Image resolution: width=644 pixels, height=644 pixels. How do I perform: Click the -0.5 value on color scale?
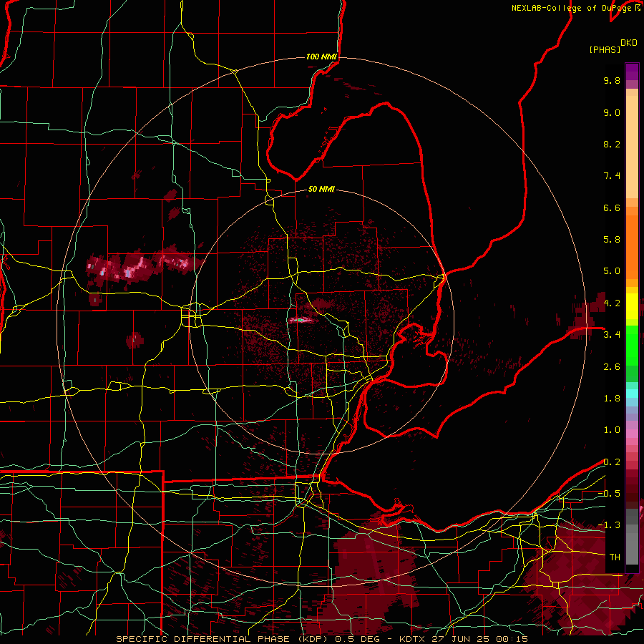(x=609, y=494)
